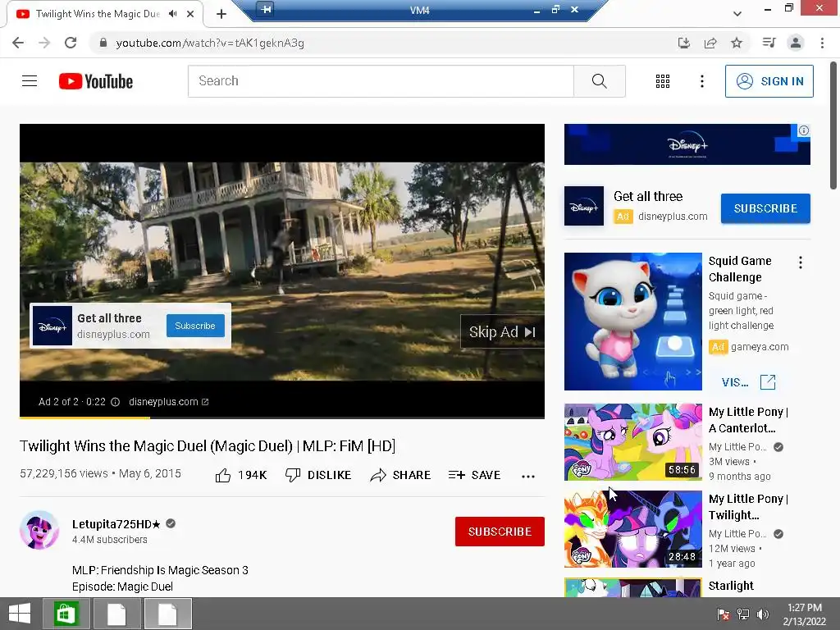Focus the YouTube search field
Image resolution: width=840 pixels, height=630 pixels.
point(381,81)
